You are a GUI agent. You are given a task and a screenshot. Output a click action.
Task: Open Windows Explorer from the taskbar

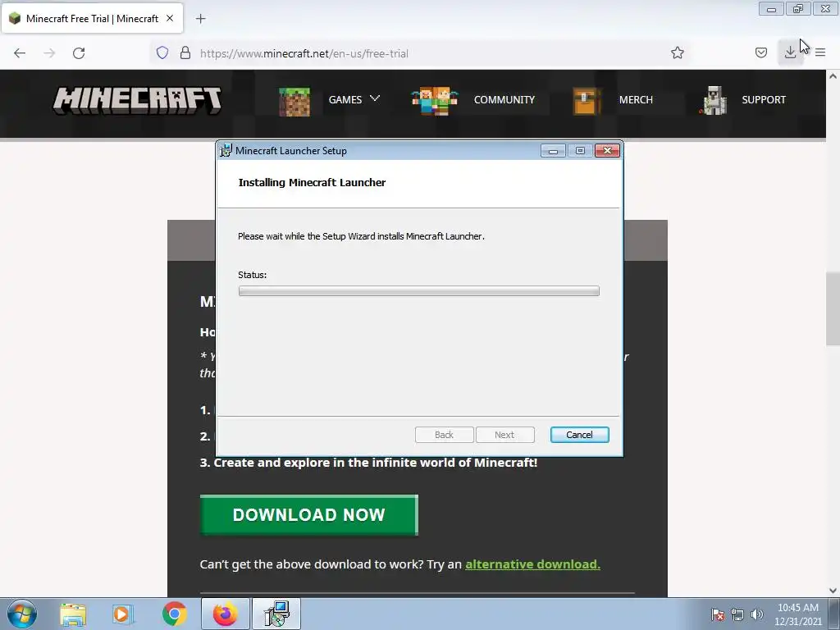(73, 614)
